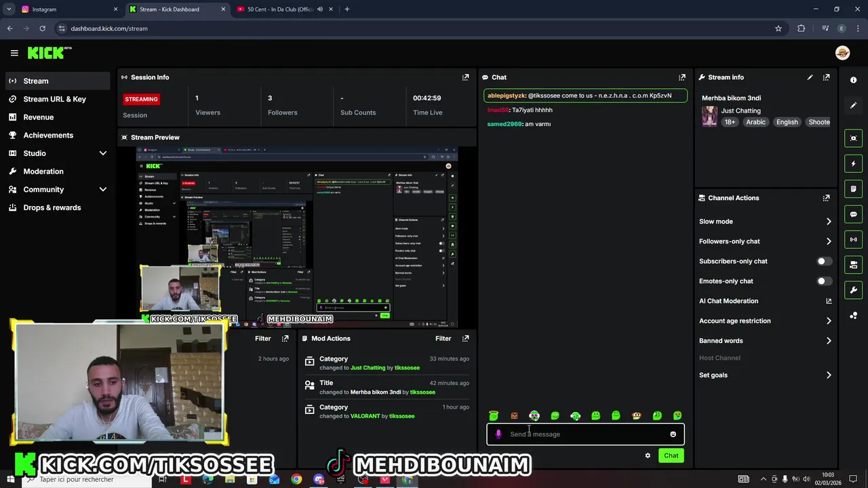This screenshot has width=868, height=488.
Task: Select the camera sidebar icon
Action: coord(853,265)
